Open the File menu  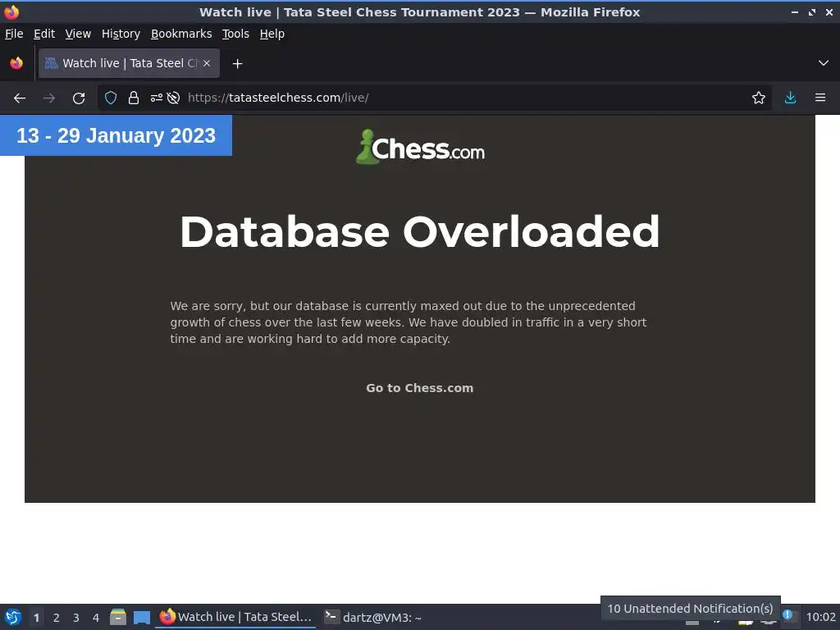click(14, 34)
